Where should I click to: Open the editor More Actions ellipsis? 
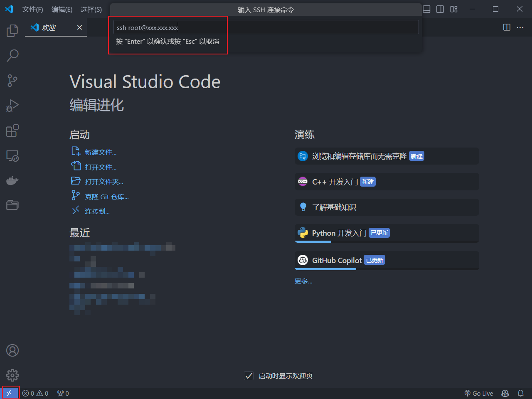pos(520,27)
